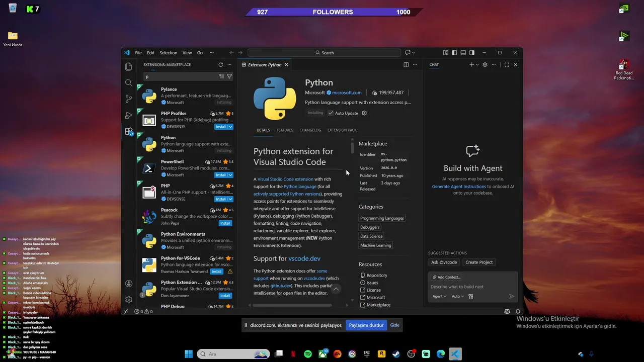Open PowerShell Install dropdown arrow
This screenshot has width=644, height=362.
click(230, 175)
